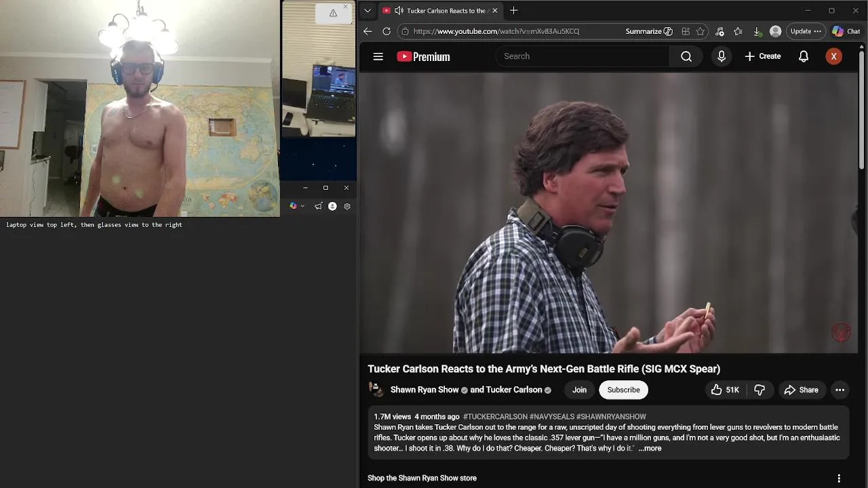Open the profile icon in small window
This screenshot has width=868, height=488.
pos(332,206)
